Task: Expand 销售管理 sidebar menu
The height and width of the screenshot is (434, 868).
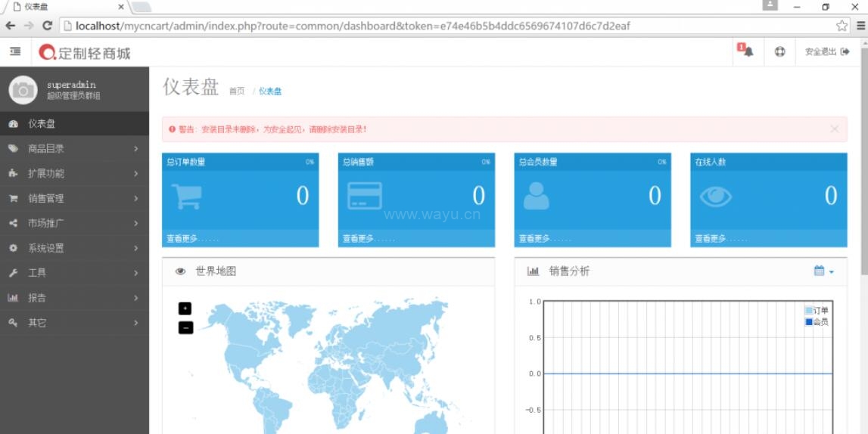Action: coord(74,199)
